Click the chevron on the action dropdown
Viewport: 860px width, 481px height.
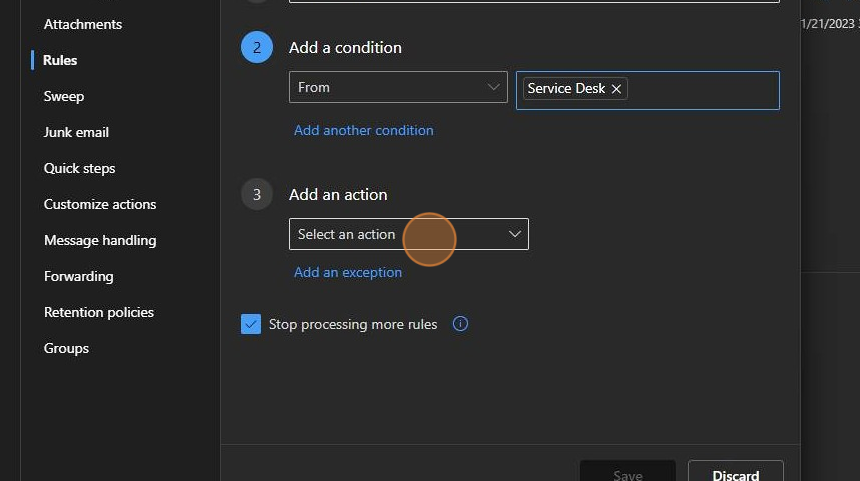515,234
